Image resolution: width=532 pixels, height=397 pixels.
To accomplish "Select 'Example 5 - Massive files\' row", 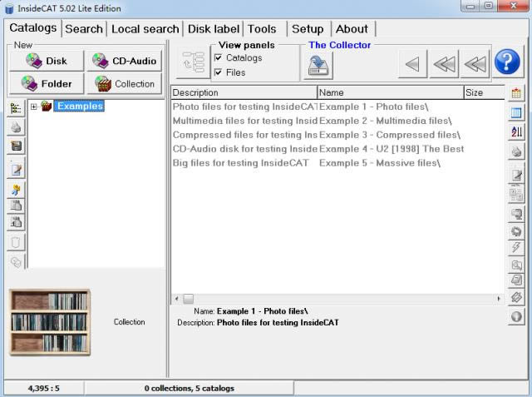I will [337, 163].
